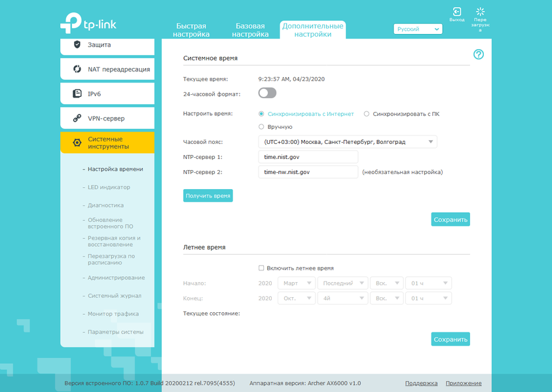Click the Archer AX6000 hardware version text
552x392 pixels.
pyautogui.click(x=305, y=383)
